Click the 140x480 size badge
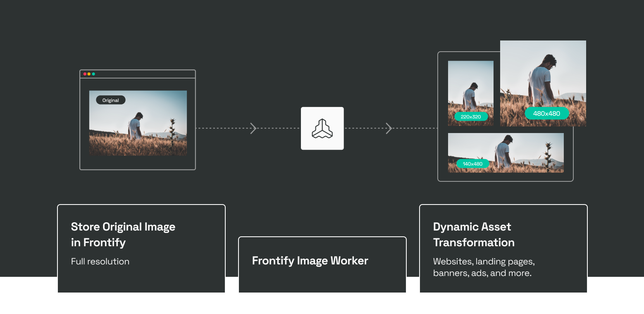The image size is (644, 314). pos(472,164)
